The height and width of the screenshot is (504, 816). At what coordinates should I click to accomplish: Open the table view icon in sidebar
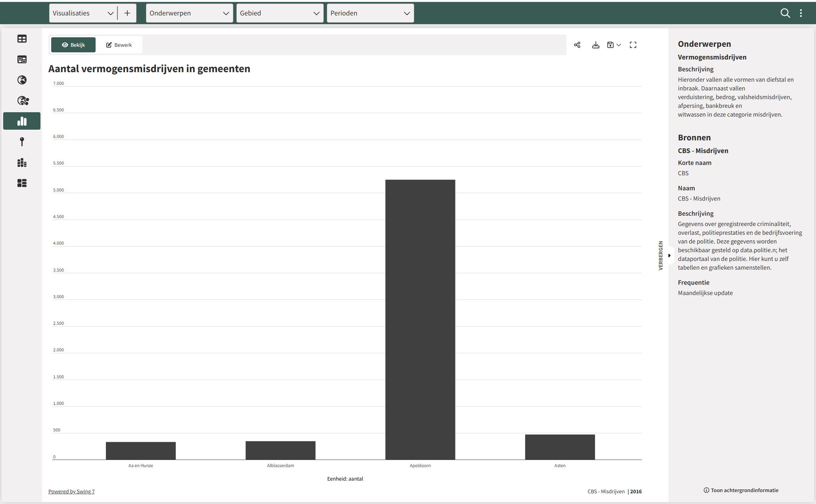click(22, 39)
